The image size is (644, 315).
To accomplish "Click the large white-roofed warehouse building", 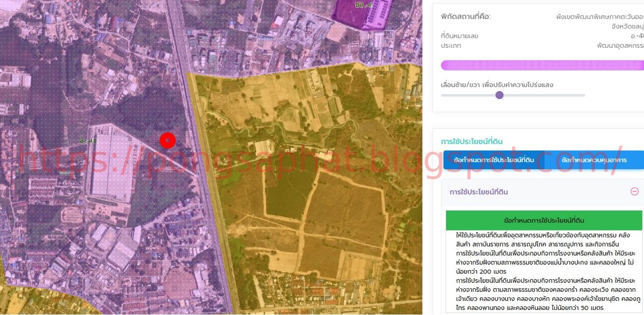I will (111, 164).
